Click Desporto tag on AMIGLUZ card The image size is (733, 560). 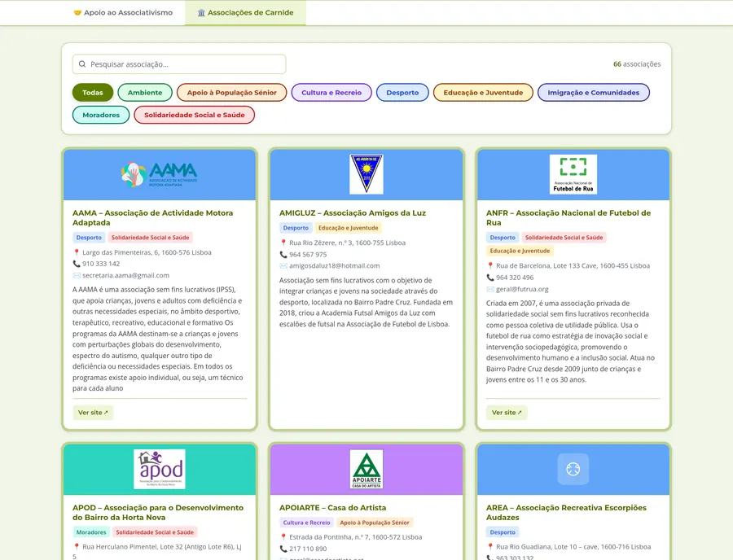296,228
